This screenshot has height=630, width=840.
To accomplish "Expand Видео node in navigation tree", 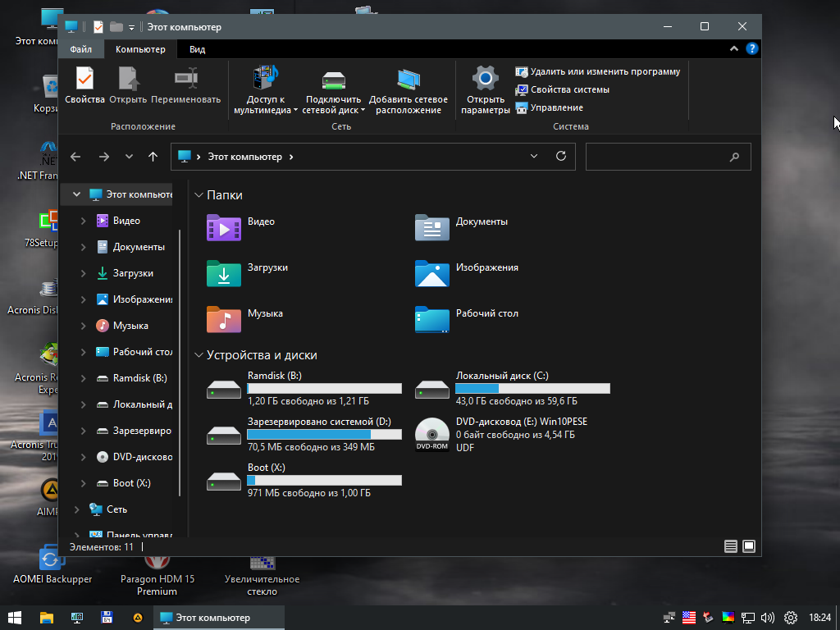I will [x=83, y=221].
